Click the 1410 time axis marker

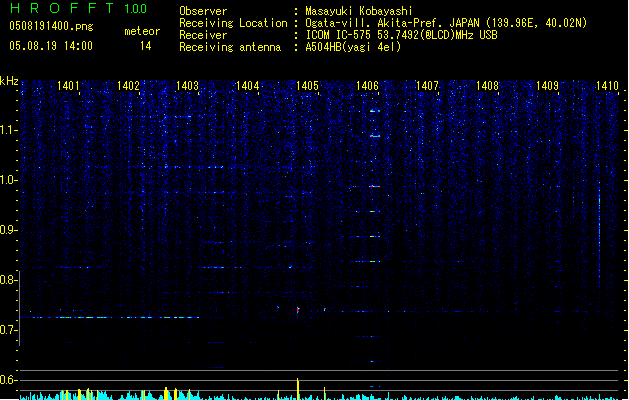[x=607, y=86]
